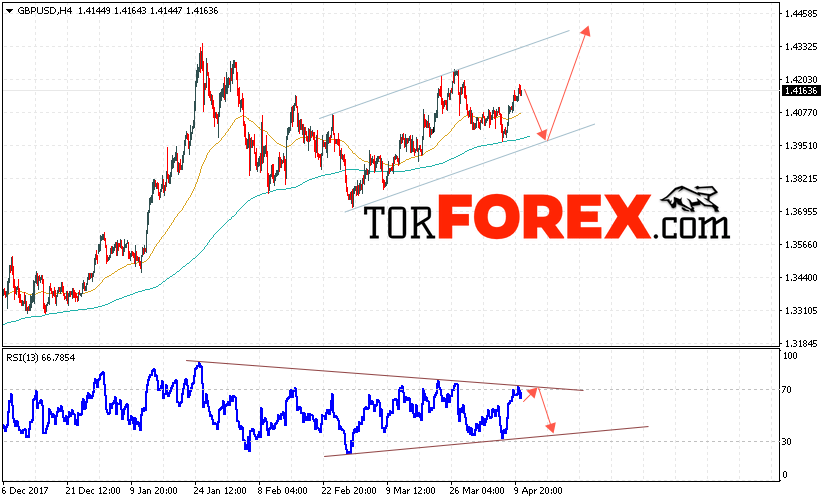Select price level 1.33105 on the scale

coord(801,311)
